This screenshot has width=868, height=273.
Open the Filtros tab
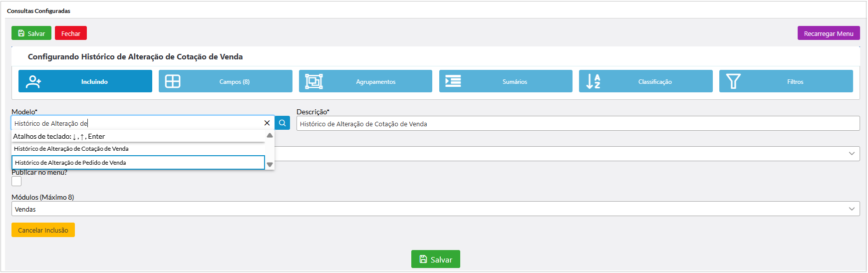795,81
